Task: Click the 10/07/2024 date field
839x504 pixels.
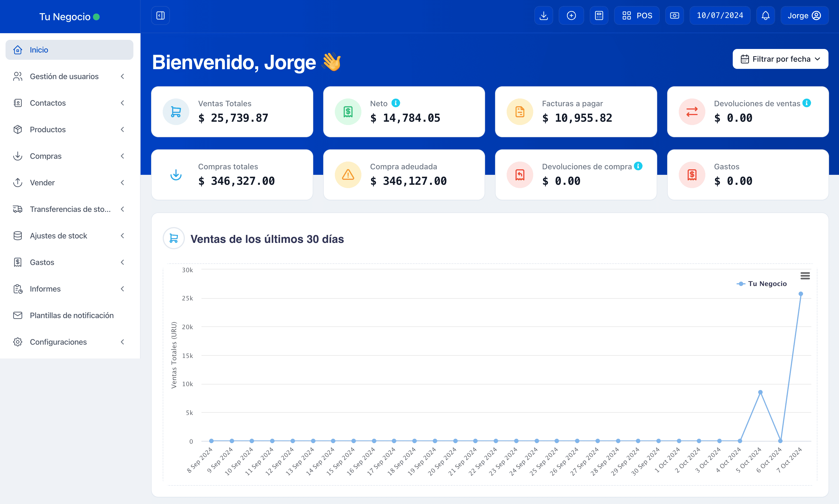Action: pos(720,15)
